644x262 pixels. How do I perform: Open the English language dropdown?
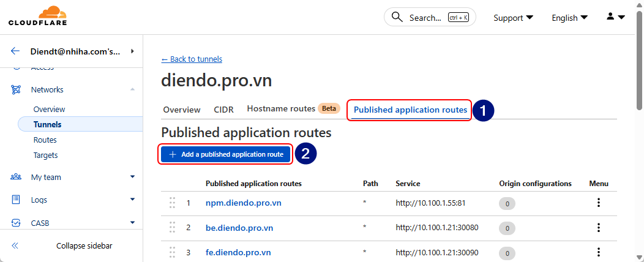click(x=569, y=18)
